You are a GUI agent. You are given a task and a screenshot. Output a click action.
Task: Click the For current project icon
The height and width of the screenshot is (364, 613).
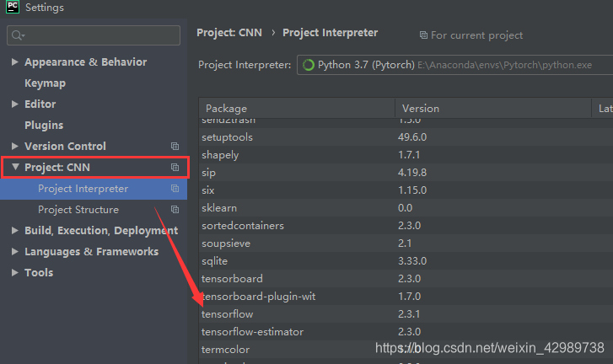tap(423, 35)
